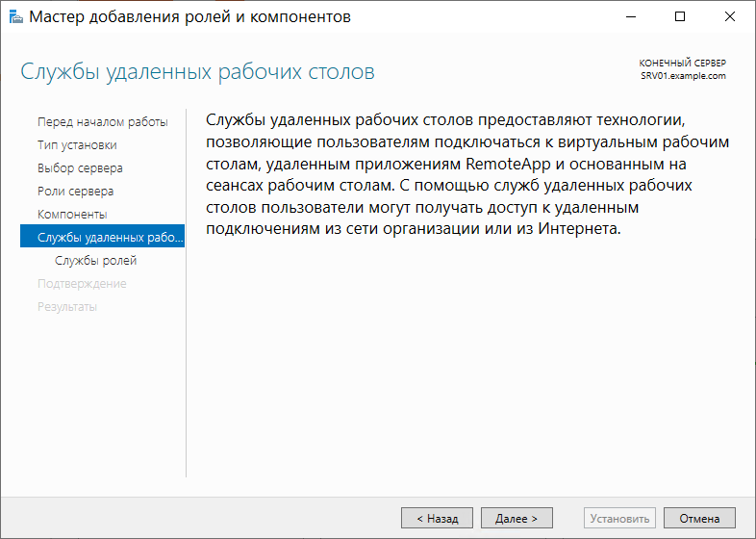Image resolution: width=756 pixels, height=539 pixels.
Task: Click the wizard icon in title bar
Action: pyautogui.click(x=16, y=17)
